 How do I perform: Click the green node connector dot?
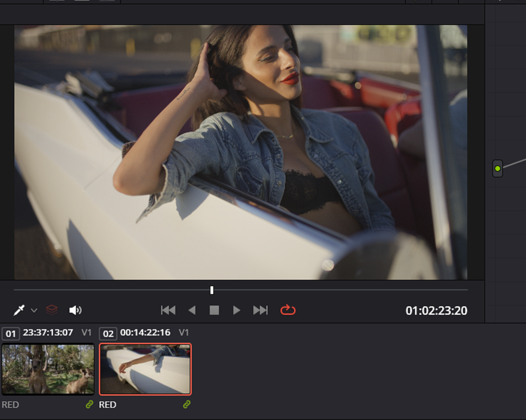pyautogui.click(x=498, y=169)
